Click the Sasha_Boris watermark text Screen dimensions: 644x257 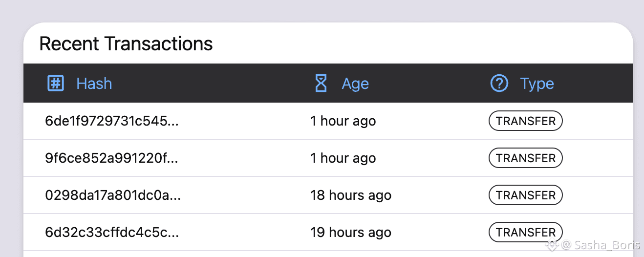click(604, 245)
